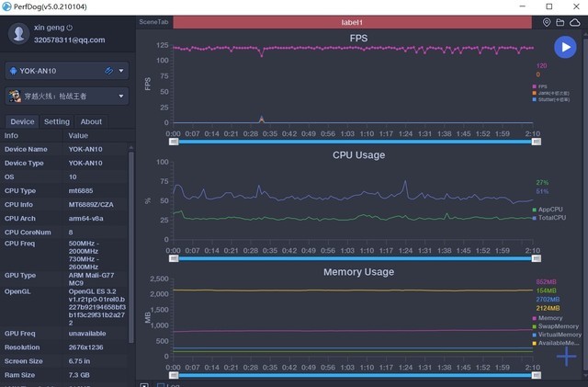
Task: Add a new chart with the blue plus icon
Action: click(566, 357)
